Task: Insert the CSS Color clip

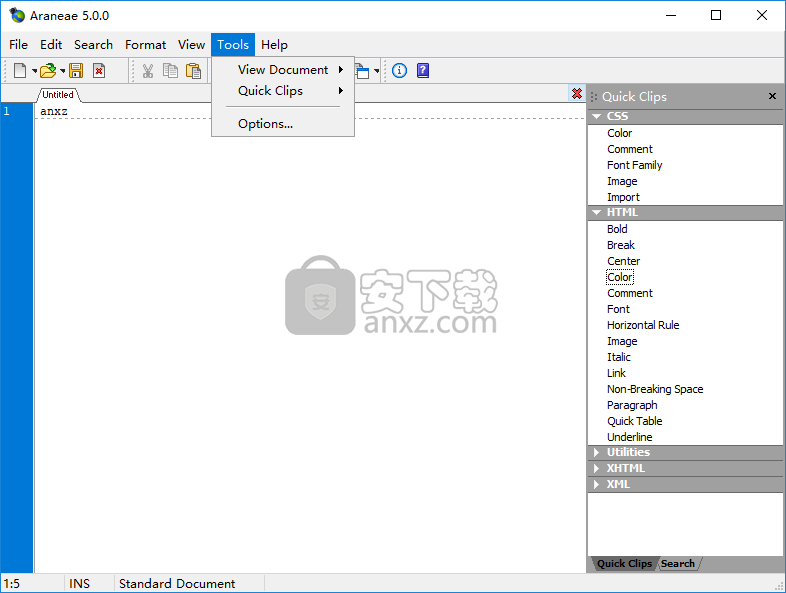Action: [620, 133]
